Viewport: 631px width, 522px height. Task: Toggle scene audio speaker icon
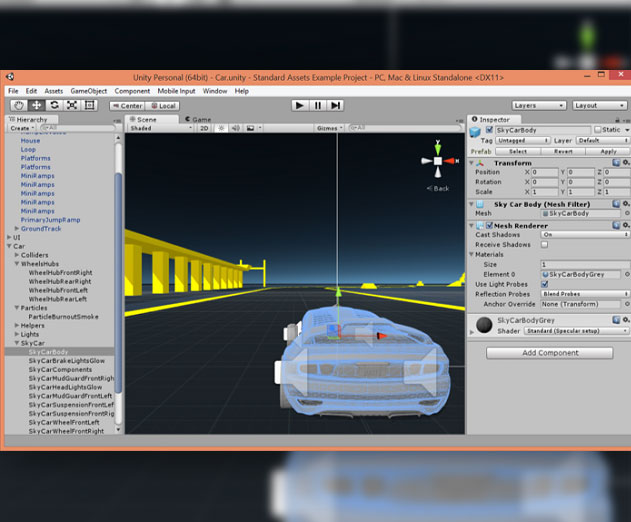[236, 128]
